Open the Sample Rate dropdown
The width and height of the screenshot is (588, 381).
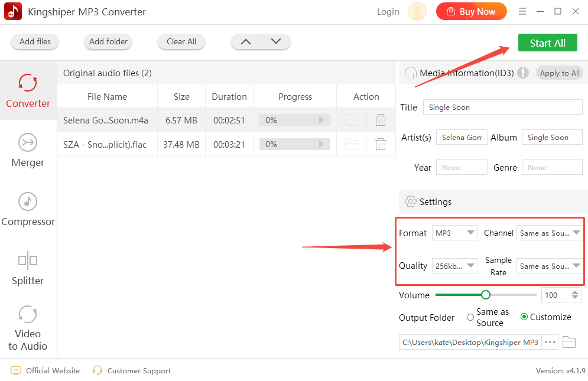click(x=550, y=266)
